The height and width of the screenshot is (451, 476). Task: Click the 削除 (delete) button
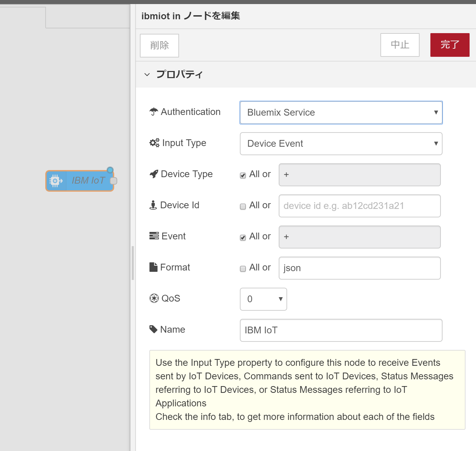pyautogui.click(x=159, y=46)
